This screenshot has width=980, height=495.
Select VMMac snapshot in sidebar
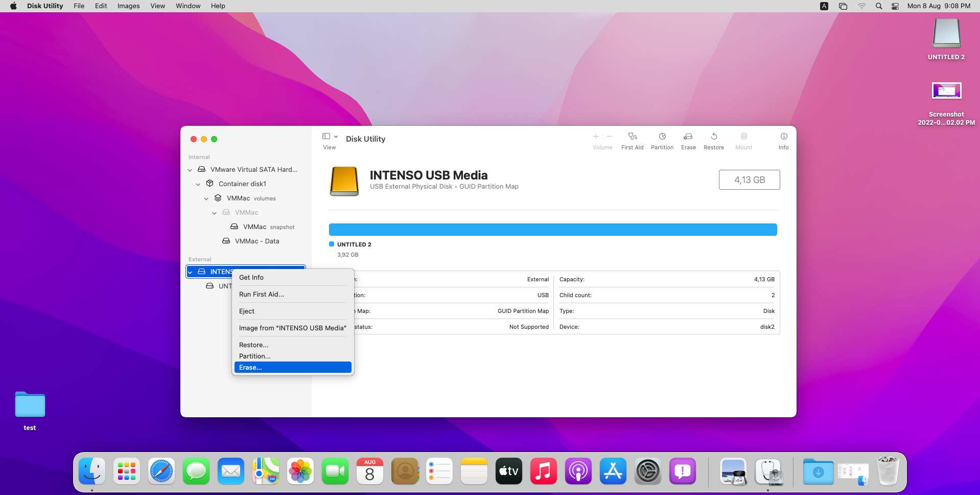262,227
